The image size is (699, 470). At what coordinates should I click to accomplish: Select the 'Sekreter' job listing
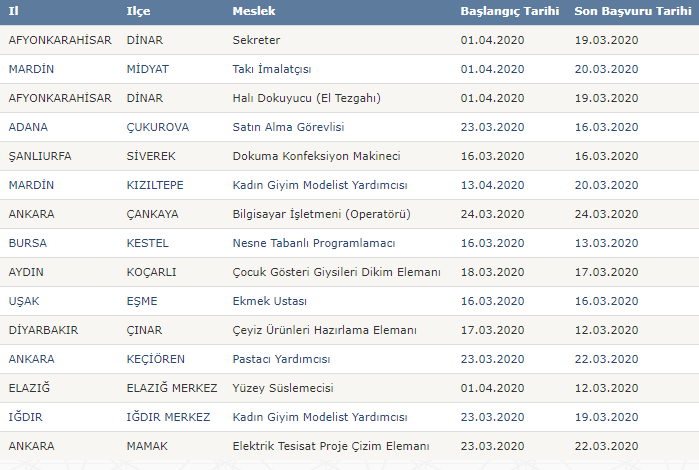tap(256, 40)
